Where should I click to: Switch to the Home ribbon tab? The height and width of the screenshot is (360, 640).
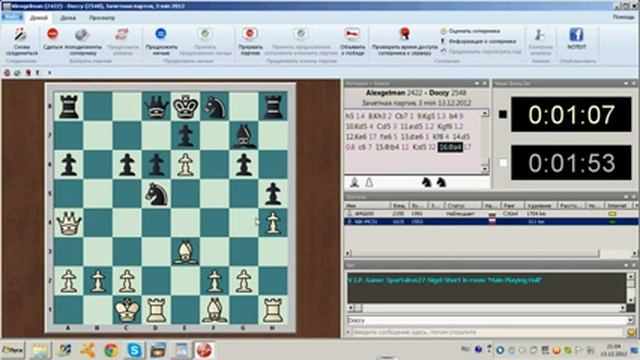coord(39,18)
